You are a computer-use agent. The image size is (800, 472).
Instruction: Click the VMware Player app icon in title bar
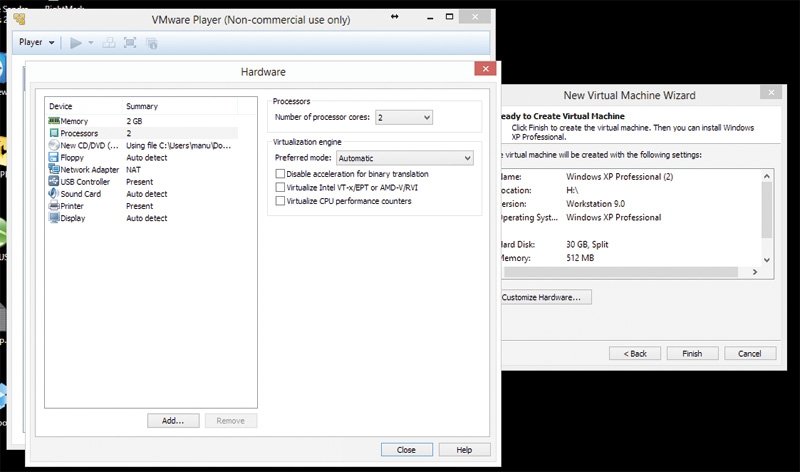pos(19,19)
